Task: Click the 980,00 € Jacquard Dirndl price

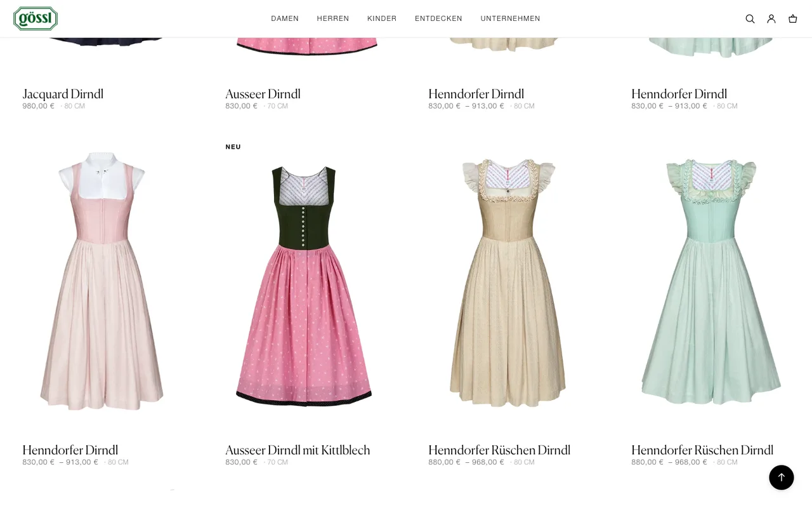Action: point(39,106)
